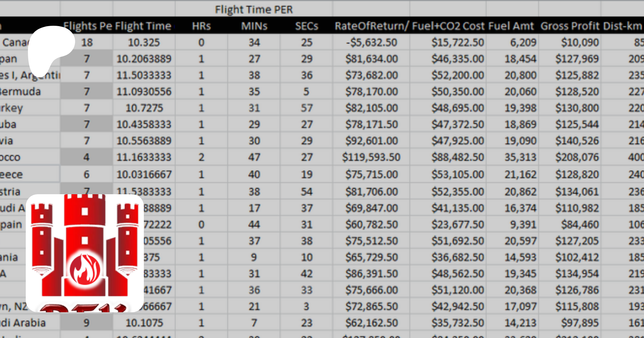Viewport: 644px width, 338px height.
Task: Click the Gross Profit column header
Action: (570, 26)
